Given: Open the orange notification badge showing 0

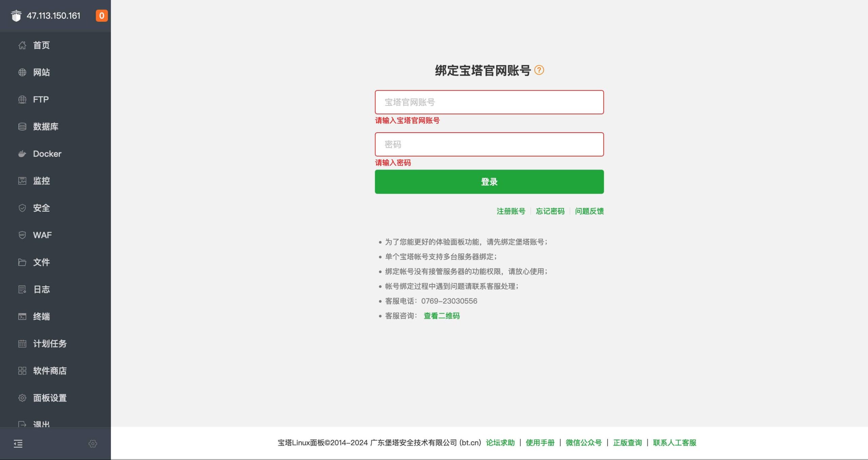Looking at the screenshot, I should [x=101, y=16].
